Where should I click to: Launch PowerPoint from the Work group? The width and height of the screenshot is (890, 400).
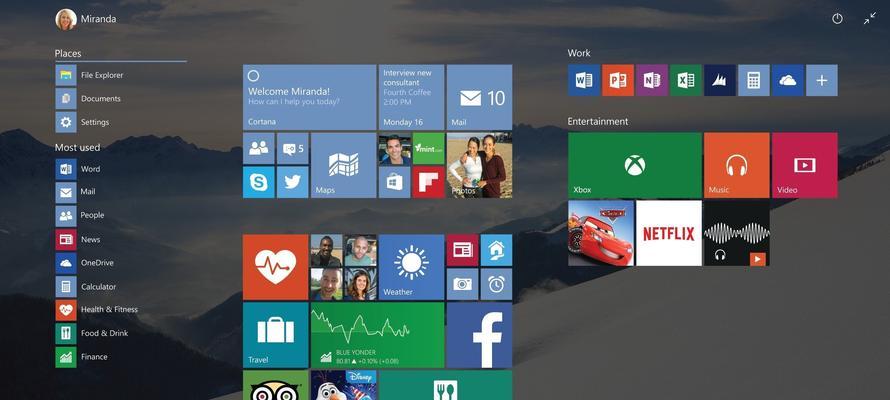click(618, 81)
